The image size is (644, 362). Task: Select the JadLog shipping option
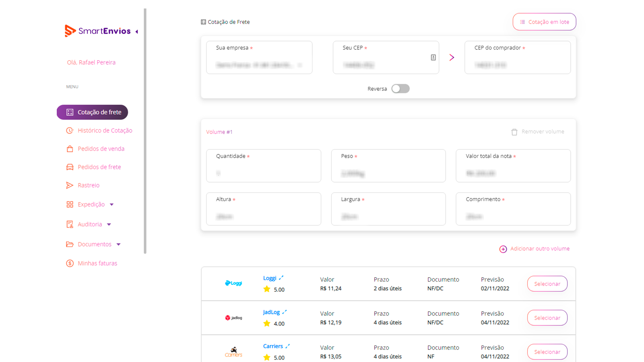[x=547, y=318]
